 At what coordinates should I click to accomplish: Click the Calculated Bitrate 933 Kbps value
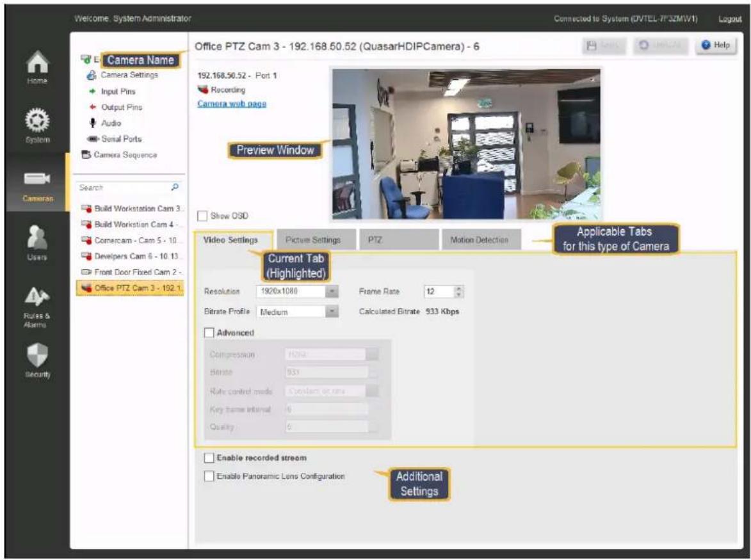(442, 312)
